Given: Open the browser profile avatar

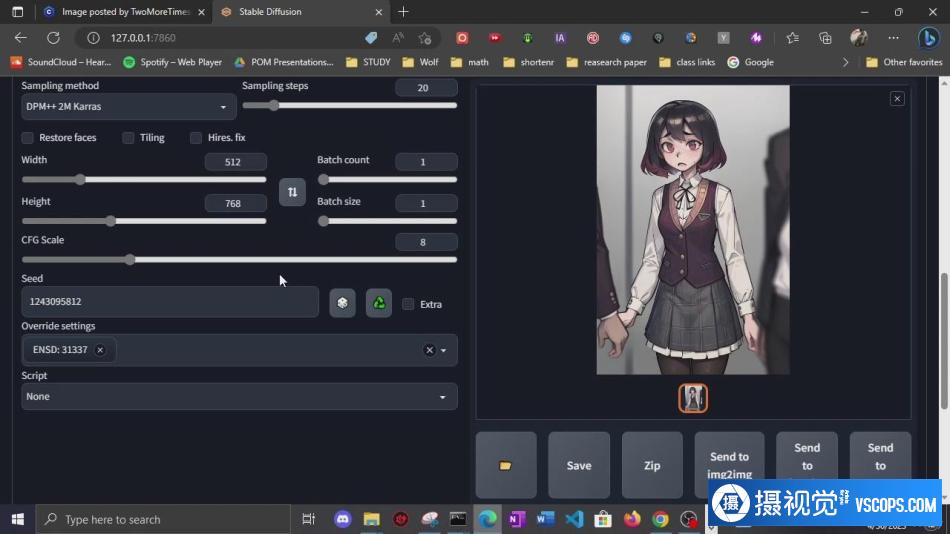Looking at the screenshot, I should click(859, 38).
